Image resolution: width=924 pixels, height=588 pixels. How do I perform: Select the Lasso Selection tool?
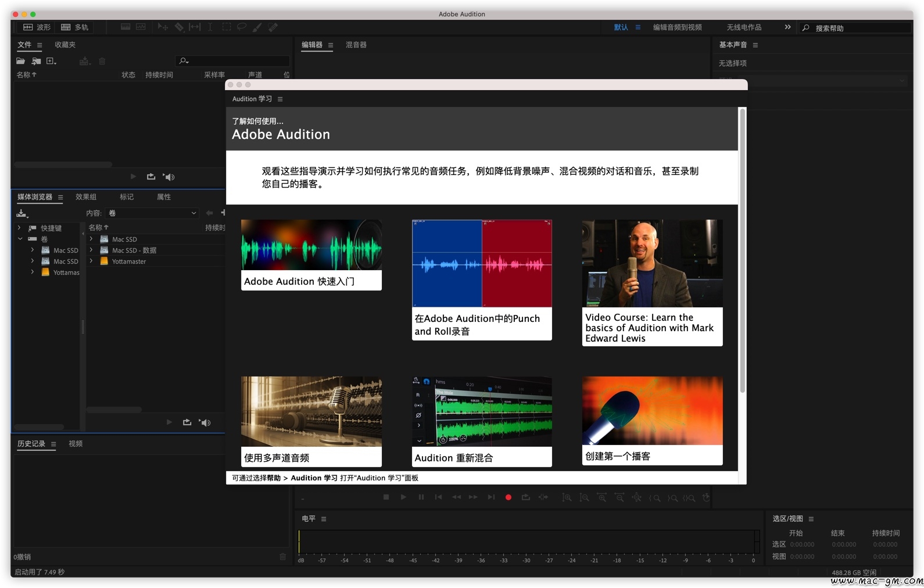242,27
